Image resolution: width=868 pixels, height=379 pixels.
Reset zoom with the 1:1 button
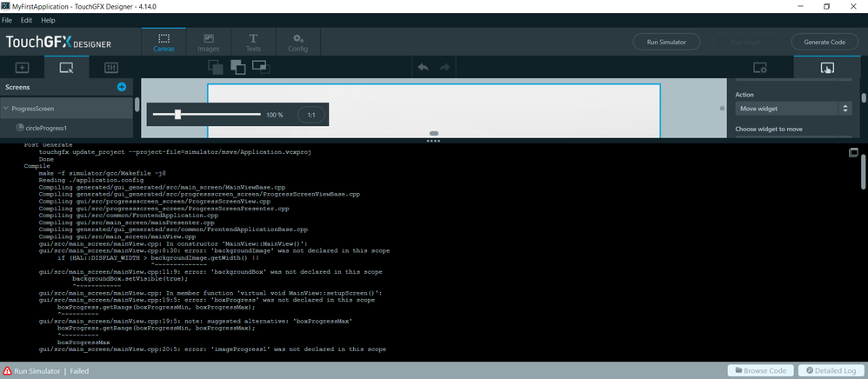point(311,115)
